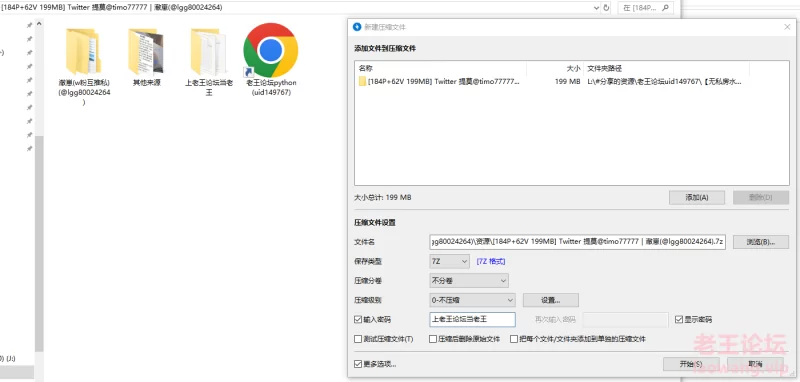
Task: Click the 7Z 格式 link
Action: pyautogui.click(x=491, y=262)
